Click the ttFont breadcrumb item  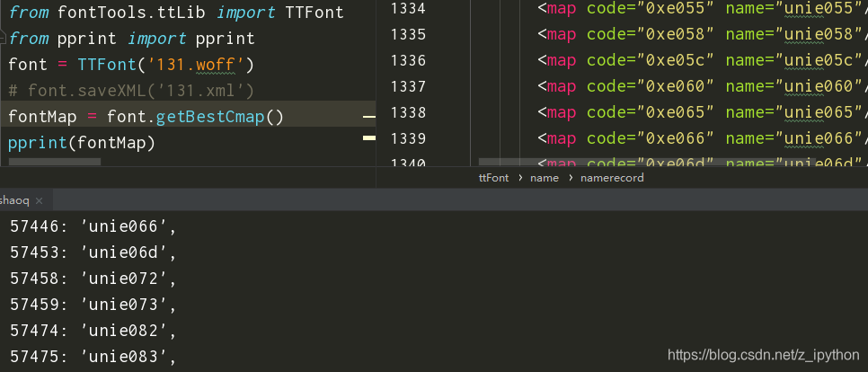(x=493, y=178)
